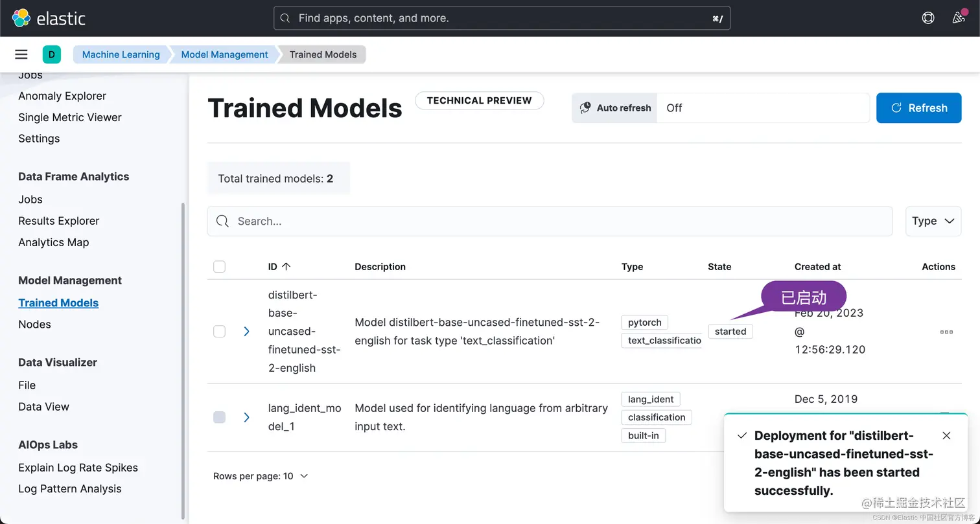Image resolution: width=980 pixels, height=524 pixels.
Task: Expand the distilbert model row details
Action: tap(246, 332)
